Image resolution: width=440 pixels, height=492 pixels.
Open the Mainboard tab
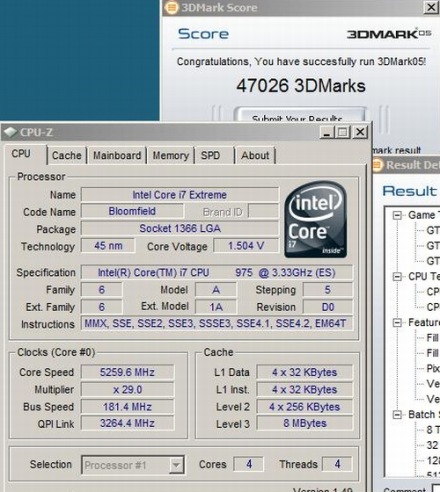(117, 155)
